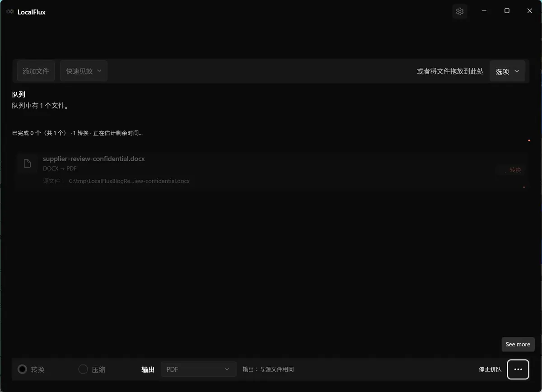This screenshot has height=392, width=542.
Task: Minimize the LocalFlux window
Action: (484, 11)
